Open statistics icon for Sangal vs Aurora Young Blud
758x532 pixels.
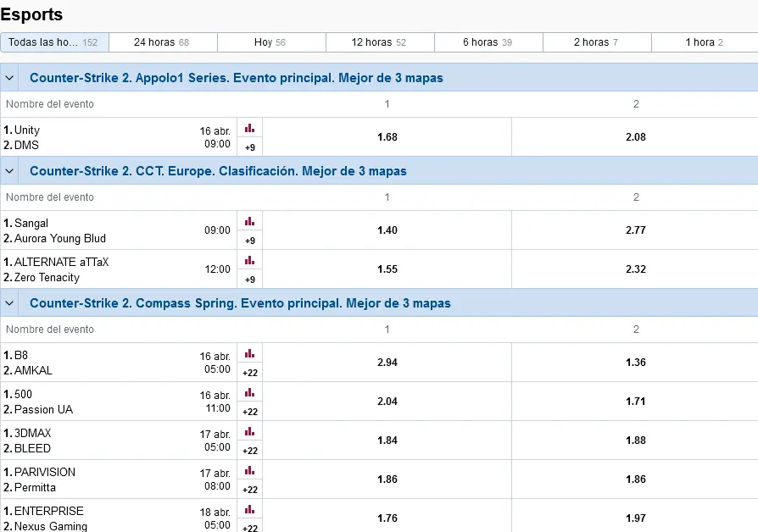click(x=249, y=222)
